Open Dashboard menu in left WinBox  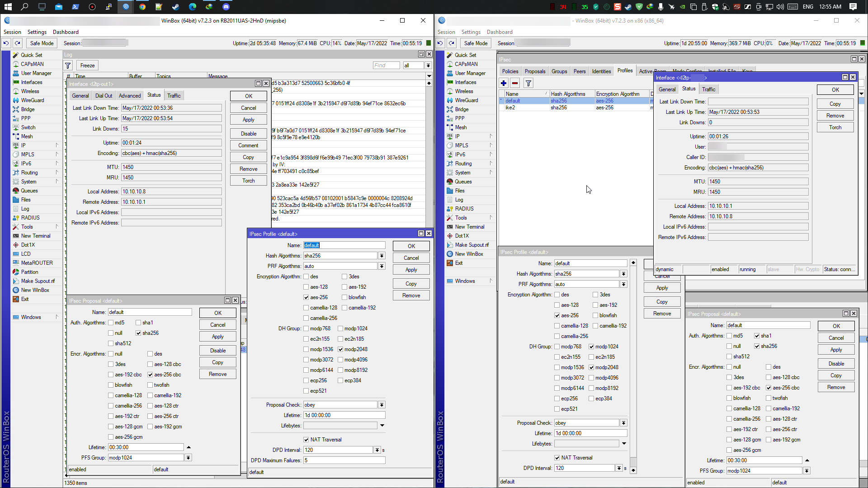tap(66, 32)
